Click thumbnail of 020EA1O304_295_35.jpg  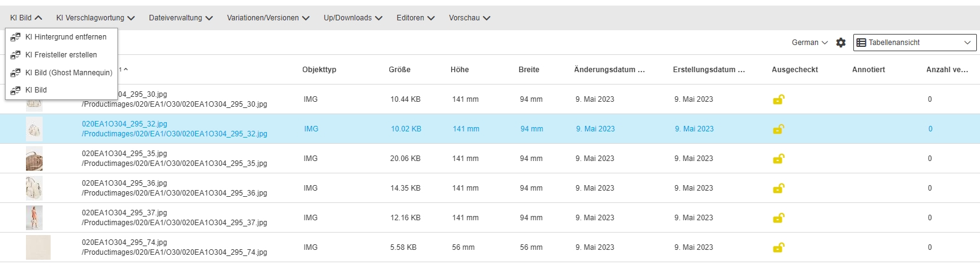[x=35, y=159]
